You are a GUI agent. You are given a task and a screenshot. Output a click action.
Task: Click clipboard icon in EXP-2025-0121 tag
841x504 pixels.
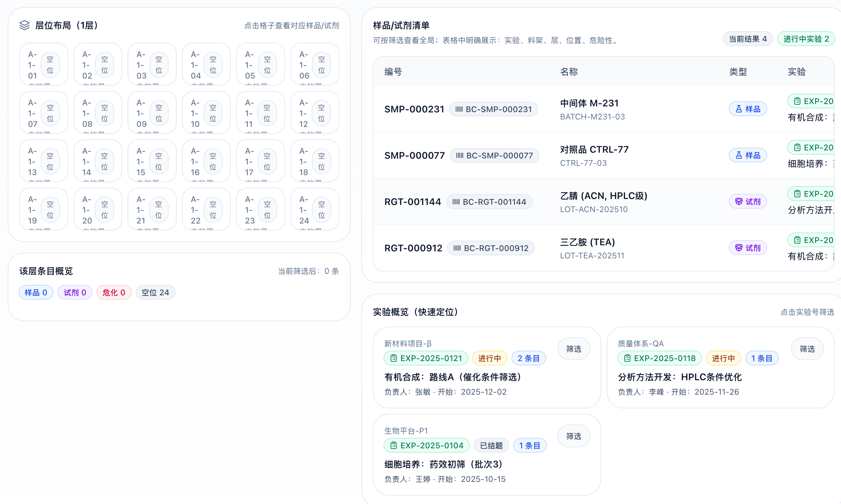click(393, 358)
